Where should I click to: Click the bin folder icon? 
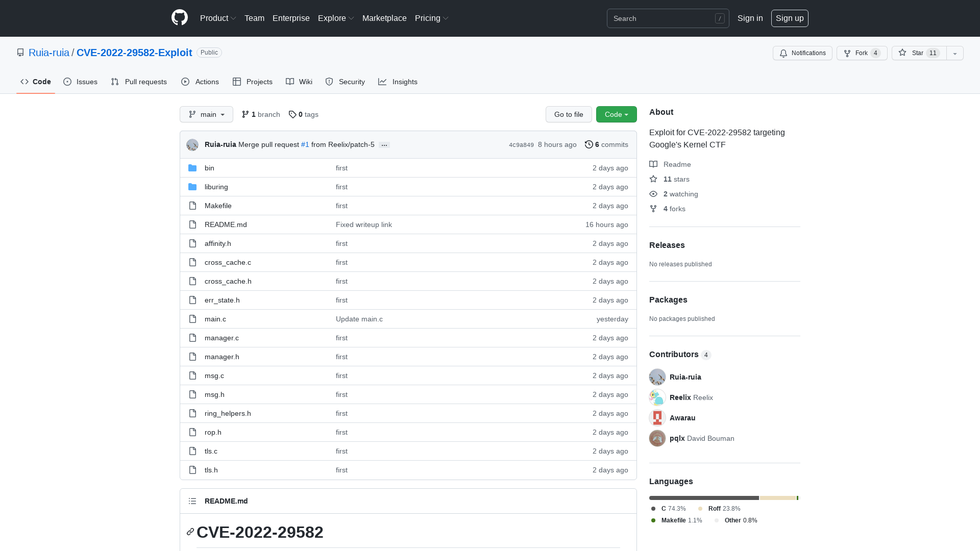click(x=192, y=168)
